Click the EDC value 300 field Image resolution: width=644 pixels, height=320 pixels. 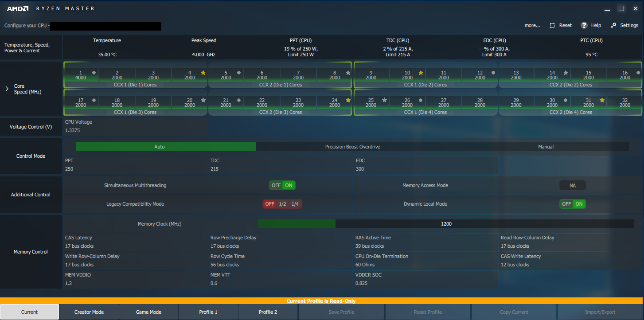426,165
